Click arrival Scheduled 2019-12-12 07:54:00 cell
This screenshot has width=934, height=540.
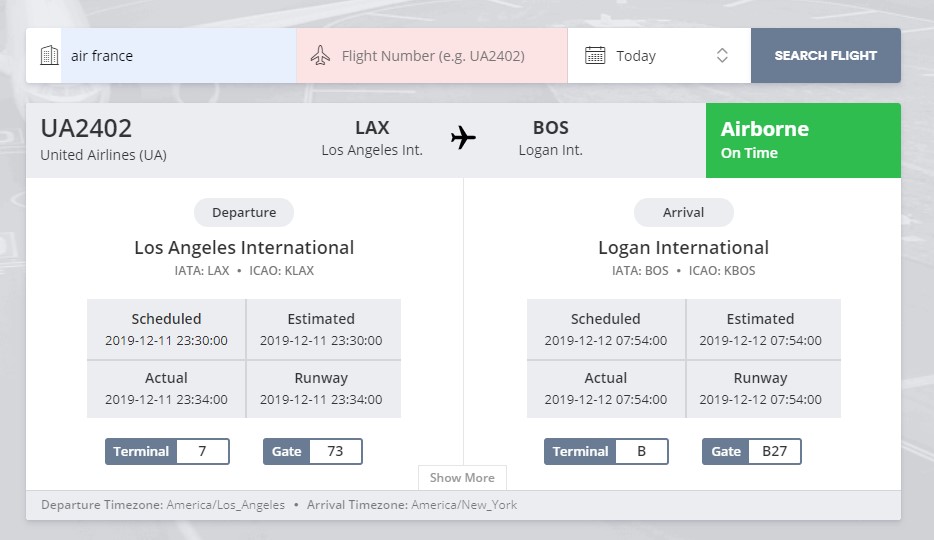point(606,329)
